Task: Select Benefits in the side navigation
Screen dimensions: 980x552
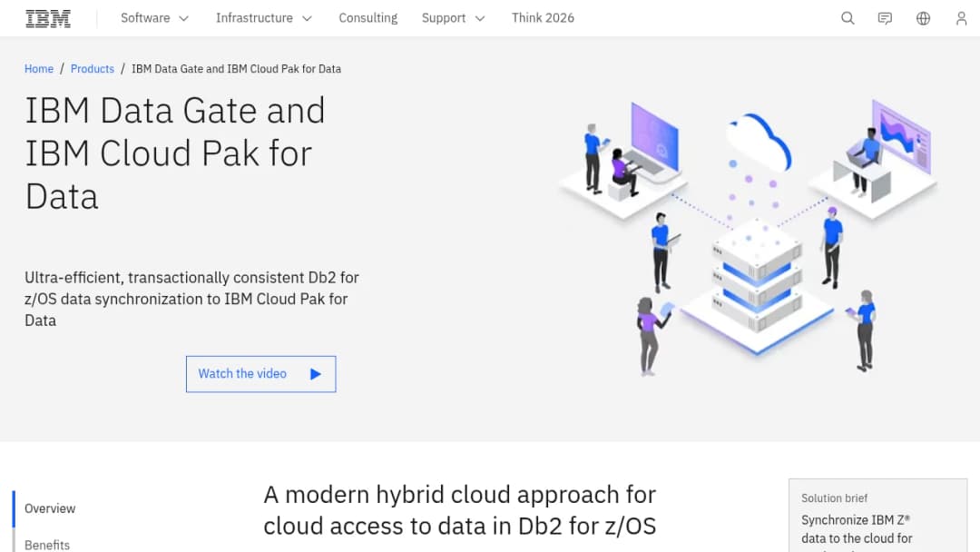Action: pyautogui.click(x=47, y=545)
